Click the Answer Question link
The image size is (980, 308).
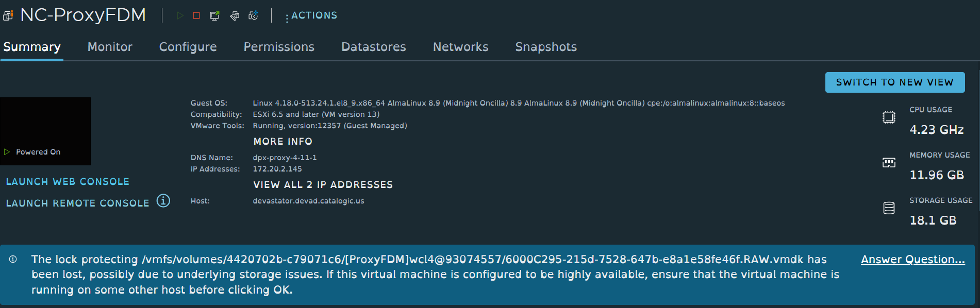pyautogui.click(x=912, y=260)
